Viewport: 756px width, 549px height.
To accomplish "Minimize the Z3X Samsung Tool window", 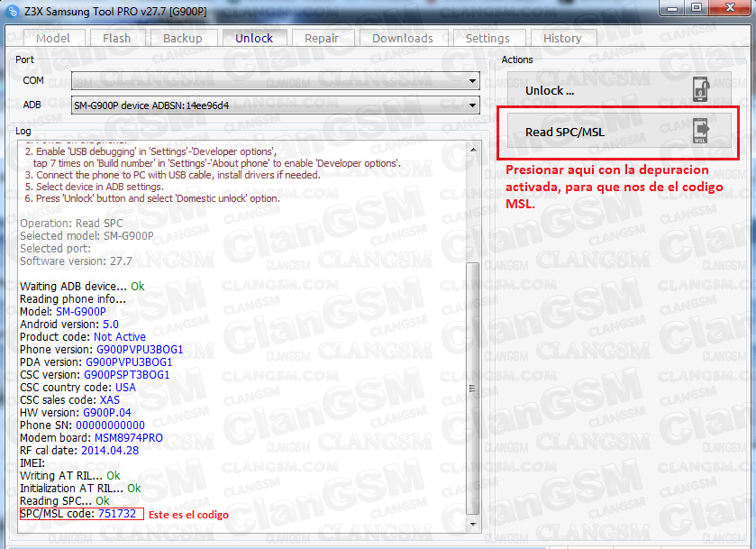I will tap(672, 8).
